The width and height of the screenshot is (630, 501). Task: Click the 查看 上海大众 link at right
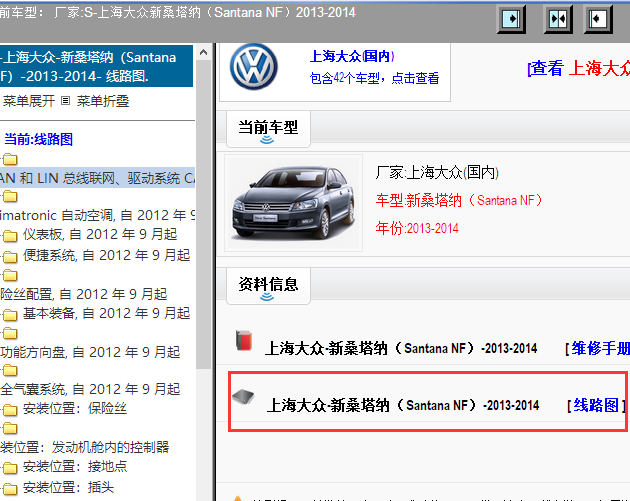coord(579,68)
